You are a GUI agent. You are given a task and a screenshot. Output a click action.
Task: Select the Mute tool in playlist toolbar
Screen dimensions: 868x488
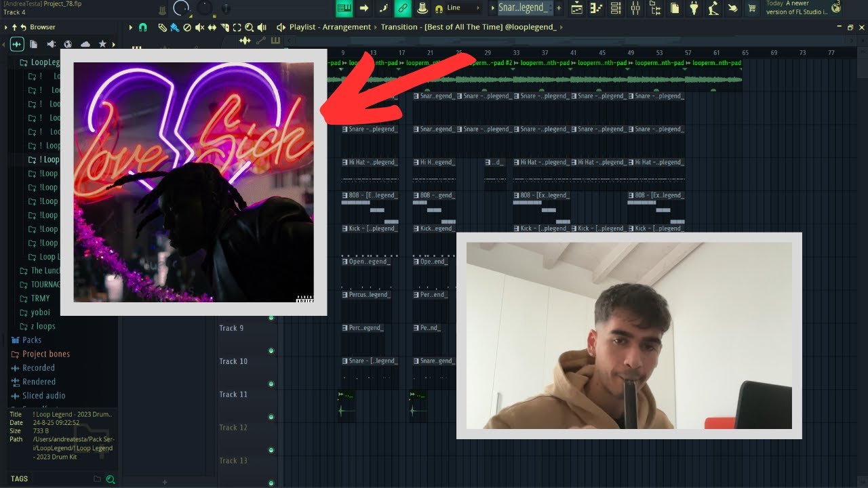pos(199,27)
